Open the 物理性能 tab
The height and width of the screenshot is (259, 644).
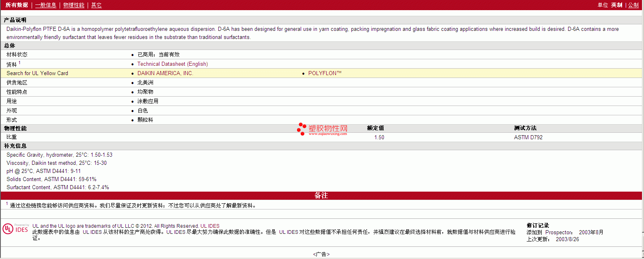click(x=73, y=5)
